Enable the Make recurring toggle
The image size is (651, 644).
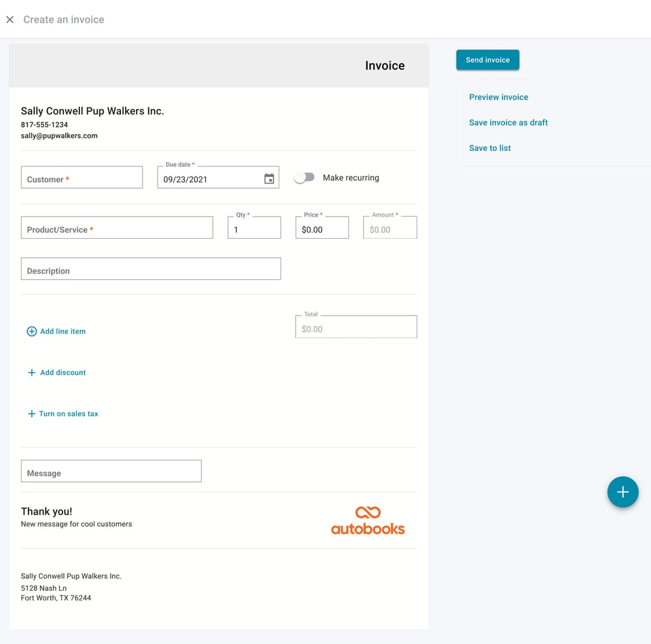click(x=304, y=176)
